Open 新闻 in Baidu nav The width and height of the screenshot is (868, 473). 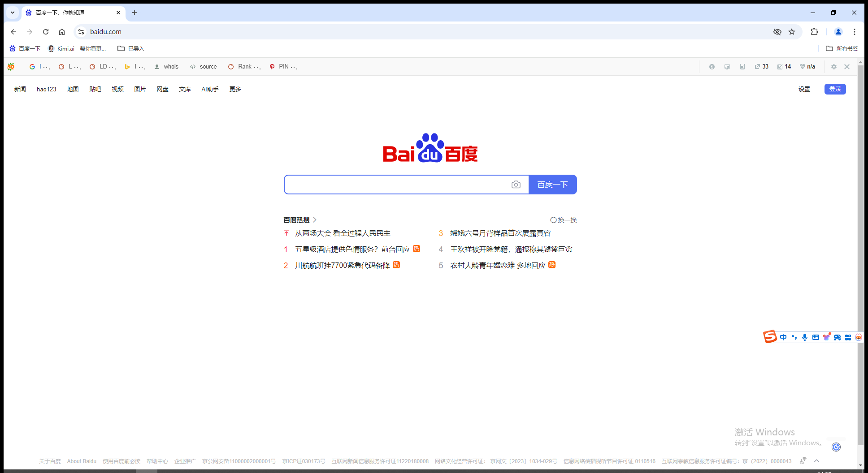point(20,89)
